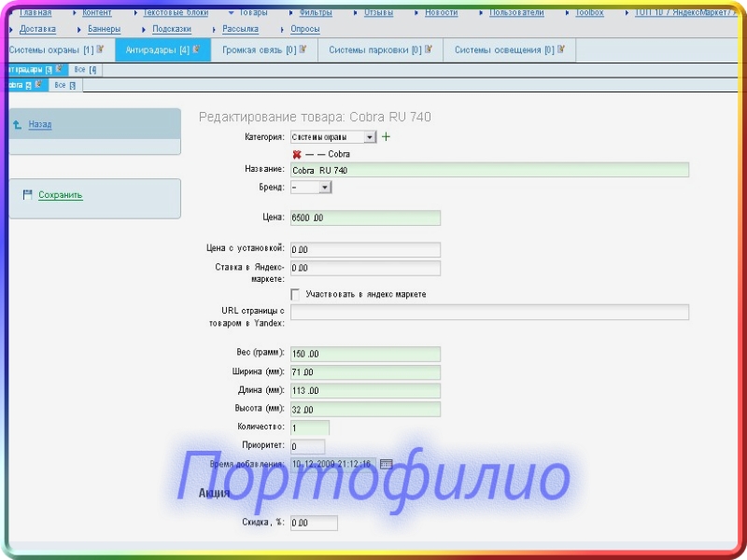Open Фильтры menu
This screenshot has height=560, width=747.
(316, 12)
